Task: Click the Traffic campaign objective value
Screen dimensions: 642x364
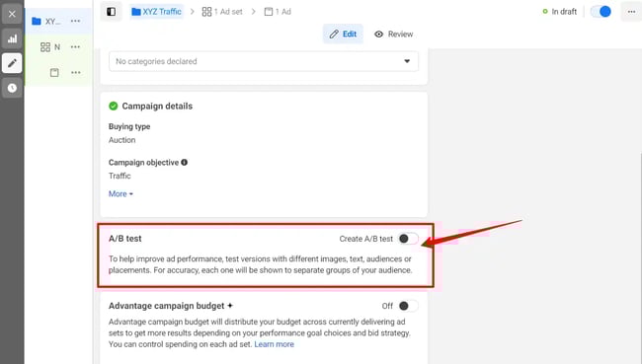Action: click(120, 176)
